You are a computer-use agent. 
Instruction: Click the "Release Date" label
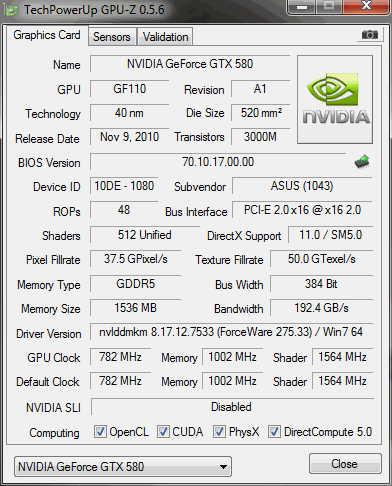(47, 139)
